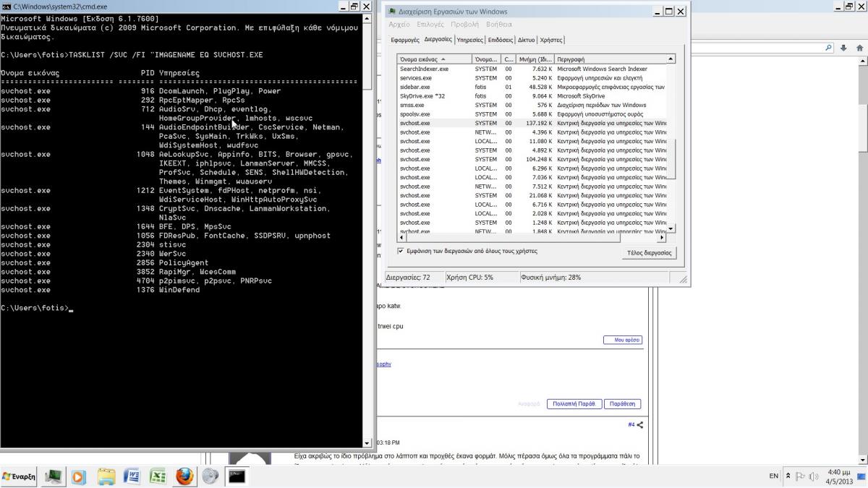Image resolution: width=868 pixels, height=488 pixels.
Task: Select the services.exe process row
Action: click(532, 78)
